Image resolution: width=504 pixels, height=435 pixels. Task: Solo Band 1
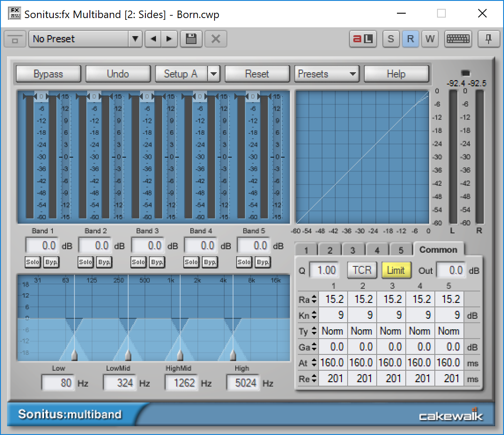click(x=32, y=262)
